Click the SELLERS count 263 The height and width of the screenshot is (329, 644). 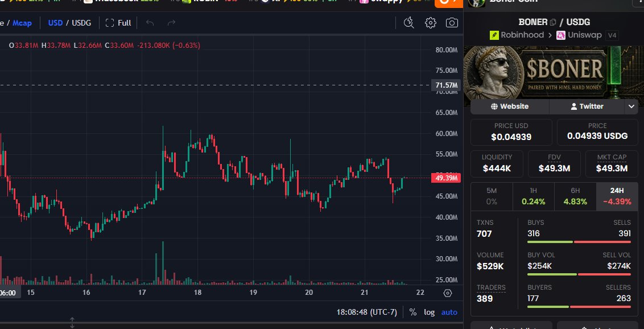[x=624, y=299]
